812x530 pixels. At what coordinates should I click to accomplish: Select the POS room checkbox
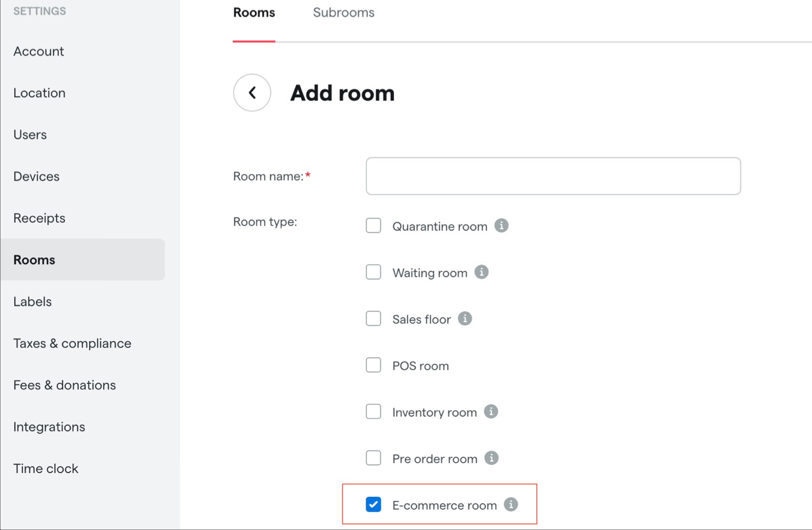373,365
